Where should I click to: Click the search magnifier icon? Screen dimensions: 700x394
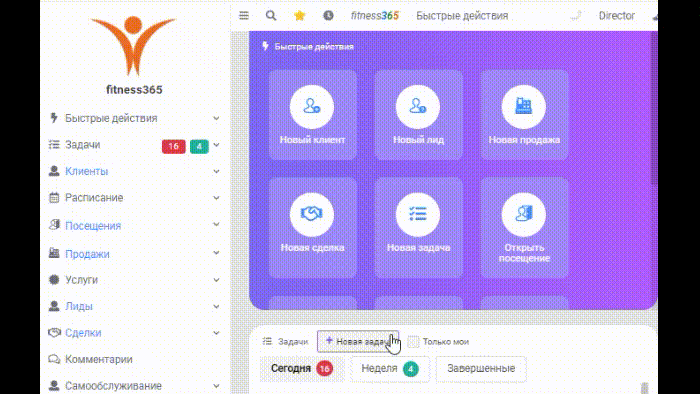pyautogui.click(x=271, y=16)
